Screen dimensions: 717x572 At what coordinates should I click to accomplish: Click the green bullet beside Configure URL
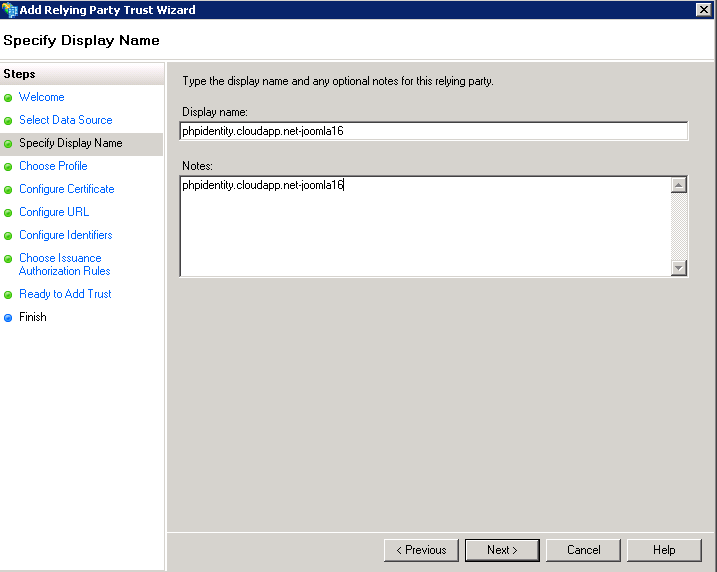click(8, 213)
